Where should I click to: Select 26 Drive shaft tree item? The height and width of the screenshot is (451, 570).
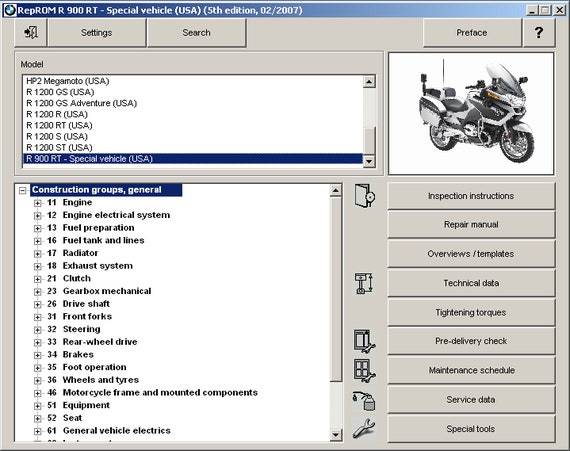(78, 304)
